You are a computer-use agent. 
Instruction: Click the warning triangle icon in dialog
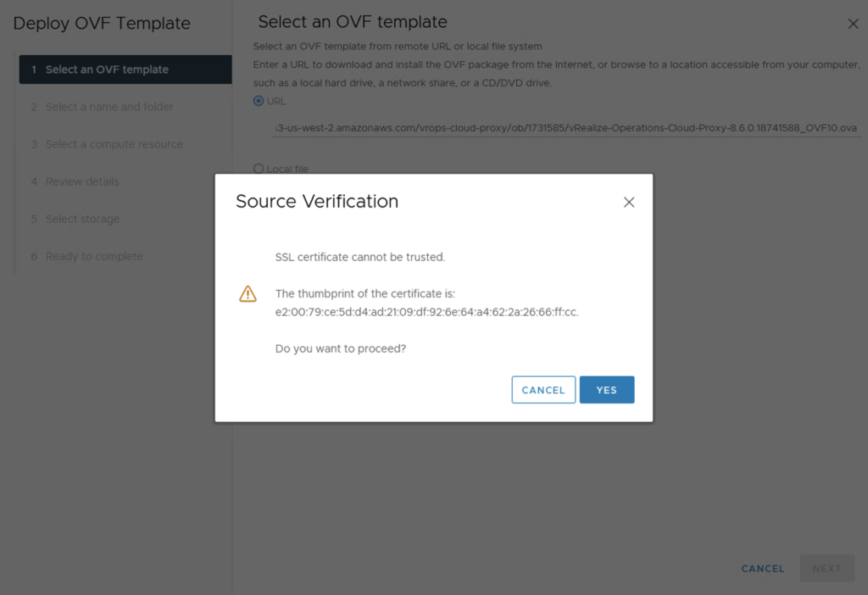click(248, 294)
